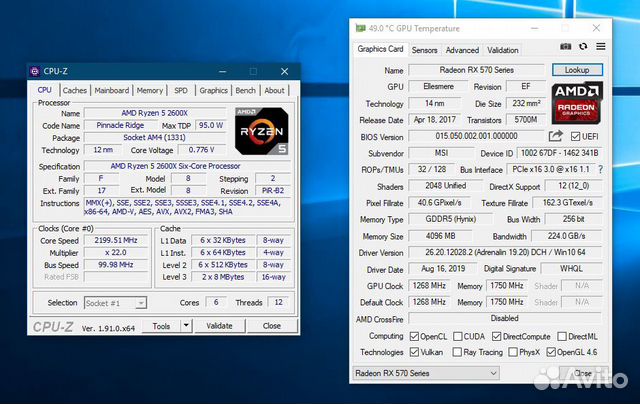
Task: Select the CPU tab in CPU-Z
Action: 44,90
